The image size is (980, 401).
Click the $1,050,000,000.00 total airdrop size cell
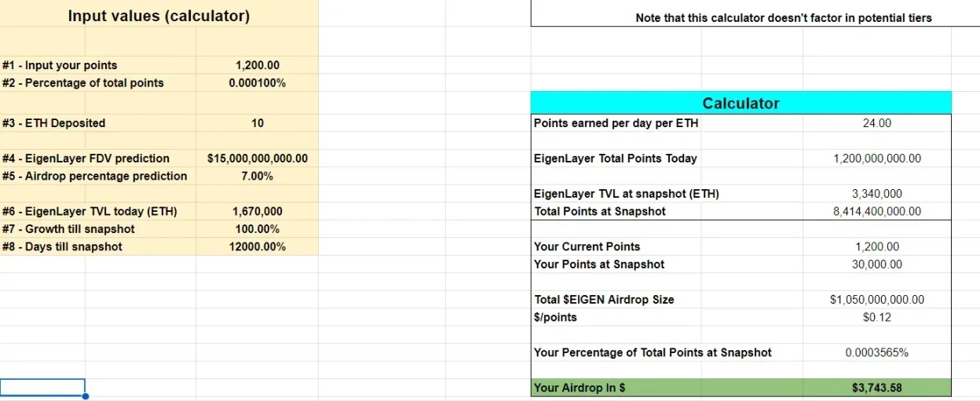pyautogui.click(x=876, y=299)
